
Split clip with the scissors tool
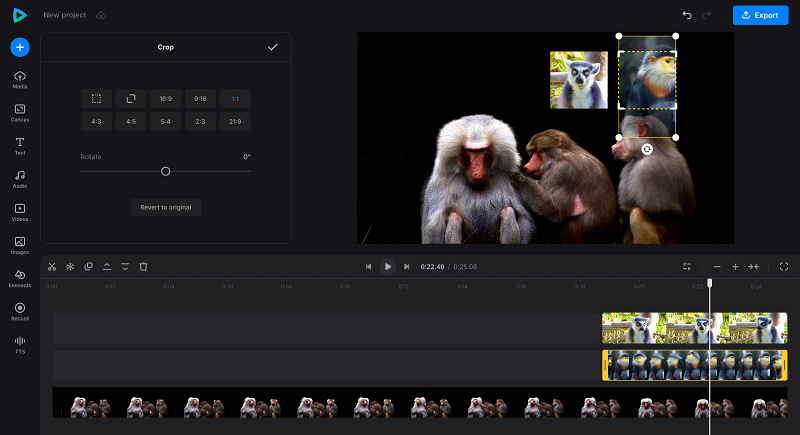pos(52,267)
